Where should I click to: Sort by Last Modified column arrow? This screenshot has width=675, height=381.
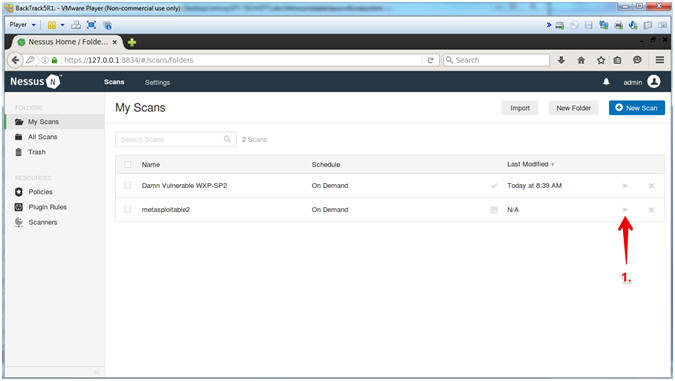click(x=552, y=164)
